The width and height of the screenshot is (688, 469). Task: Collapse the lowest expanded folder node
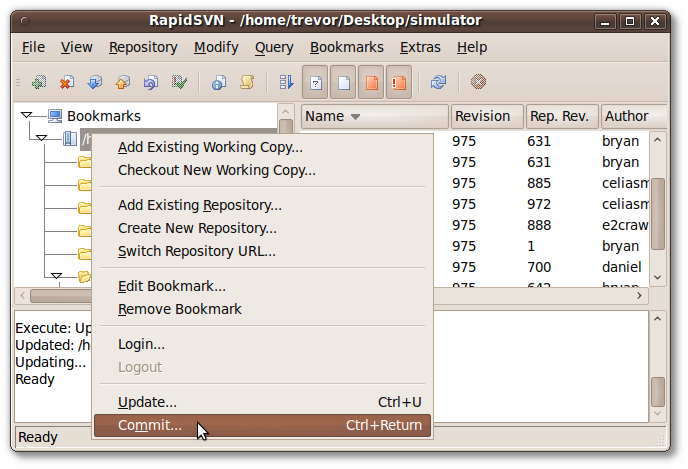[56, 276]
